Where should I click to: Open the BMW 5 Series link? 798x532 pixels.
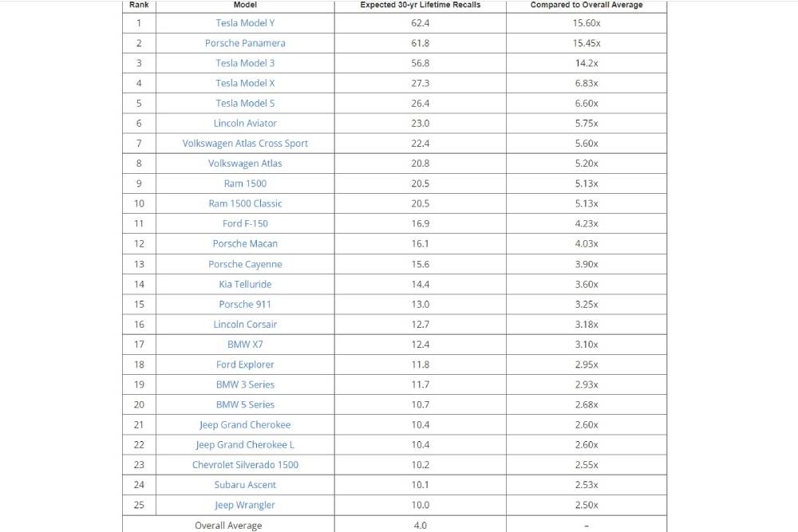click(x=245, y=404)
